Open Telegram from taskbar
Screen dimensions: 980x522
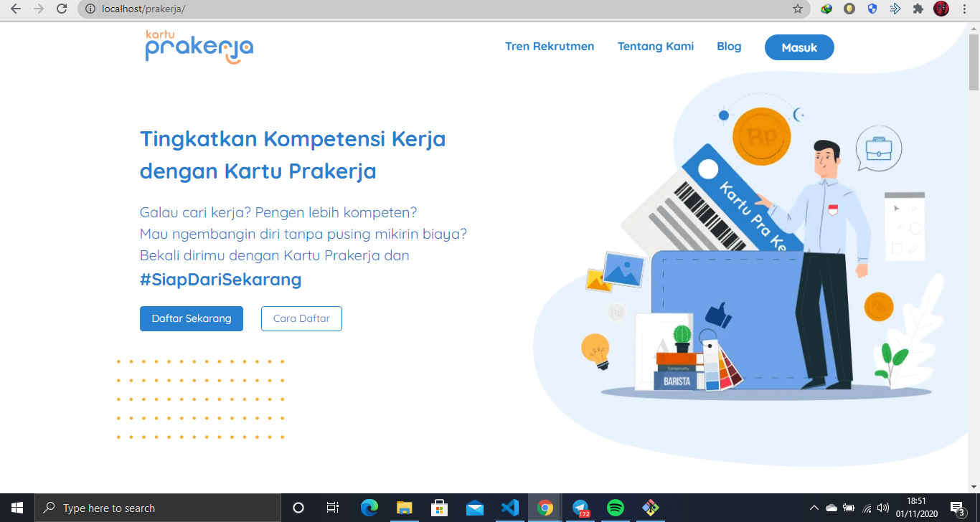point(580,508)
